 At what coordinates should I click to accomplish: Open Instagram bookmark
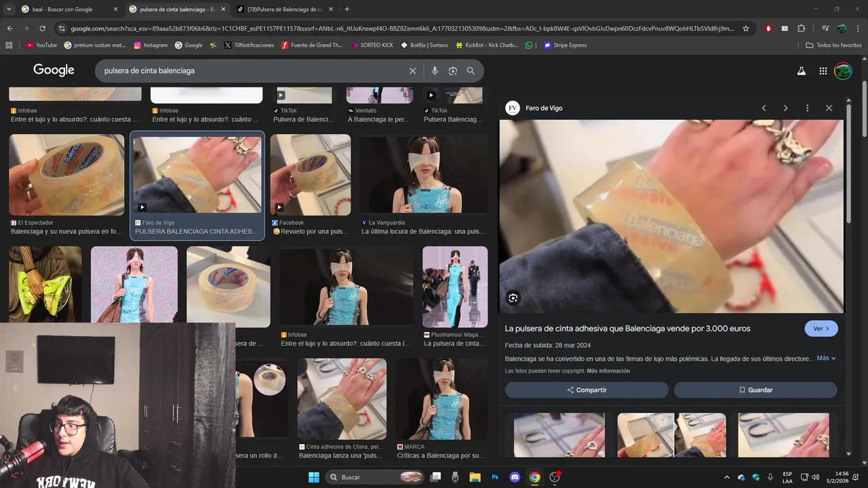click(x=151, y=45)
